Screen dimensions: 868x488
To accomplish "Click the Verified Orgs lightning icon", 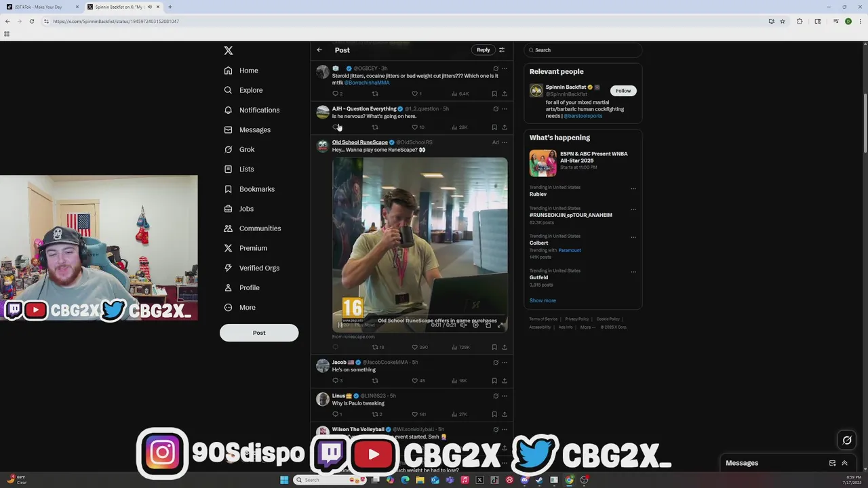I will point(228,268).
